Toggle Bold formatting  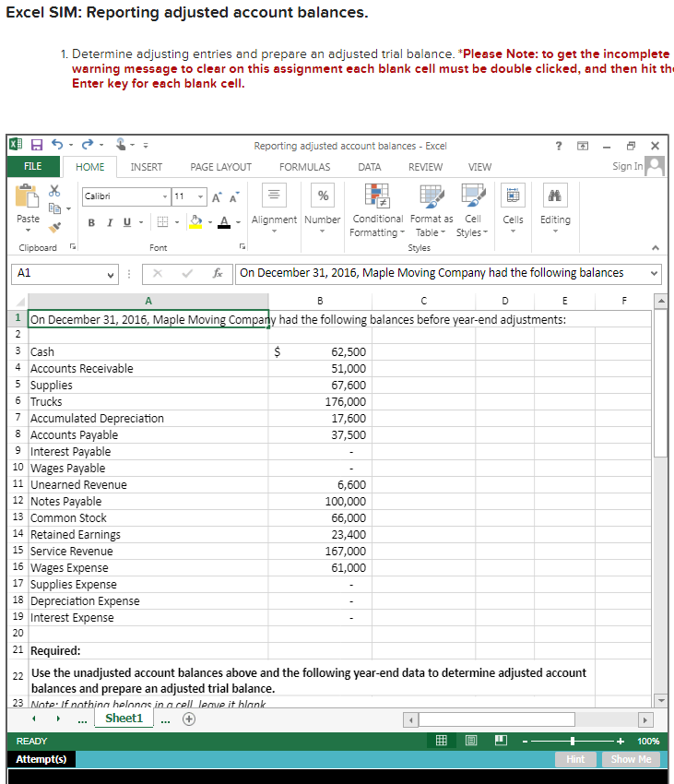point(91,222)
